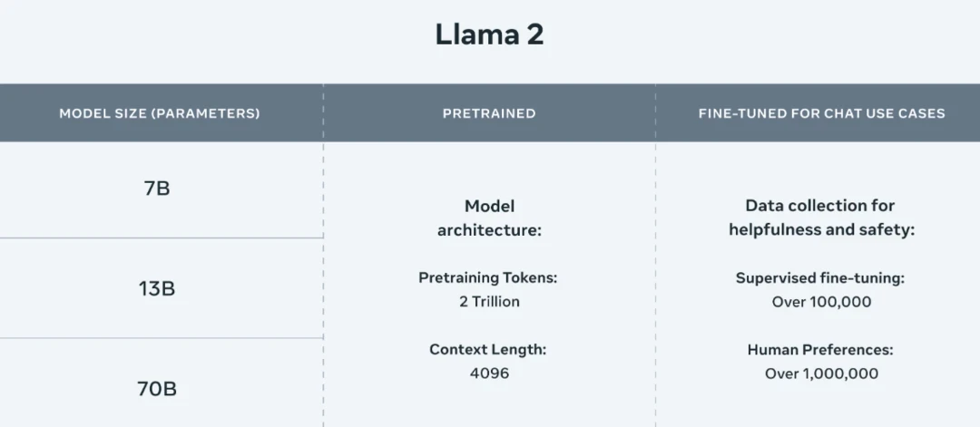Select the 70B model size cell
This screenshot has height=427, width=980.
(x=157, y=389)
